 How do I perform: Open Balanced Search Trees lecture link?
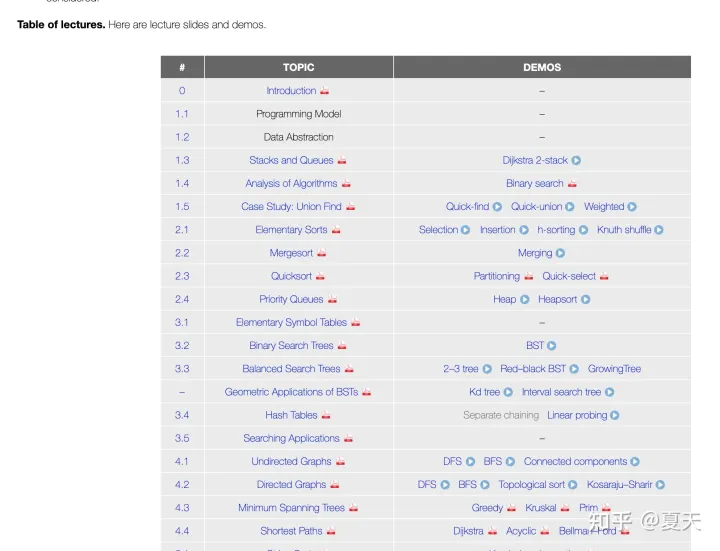291,369
